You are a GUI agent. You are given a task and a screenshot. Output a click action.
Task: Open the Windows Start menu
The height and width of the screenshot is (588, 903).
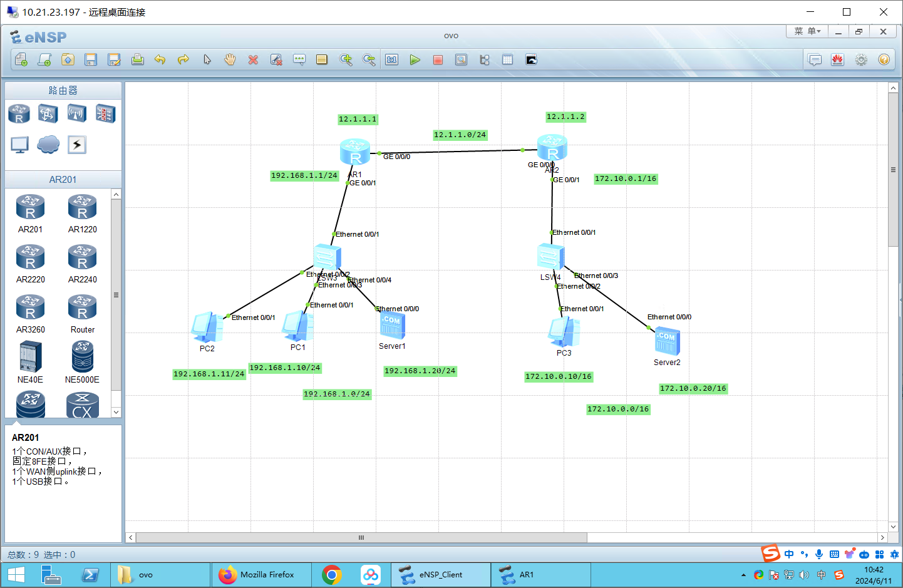pos(16,574)
